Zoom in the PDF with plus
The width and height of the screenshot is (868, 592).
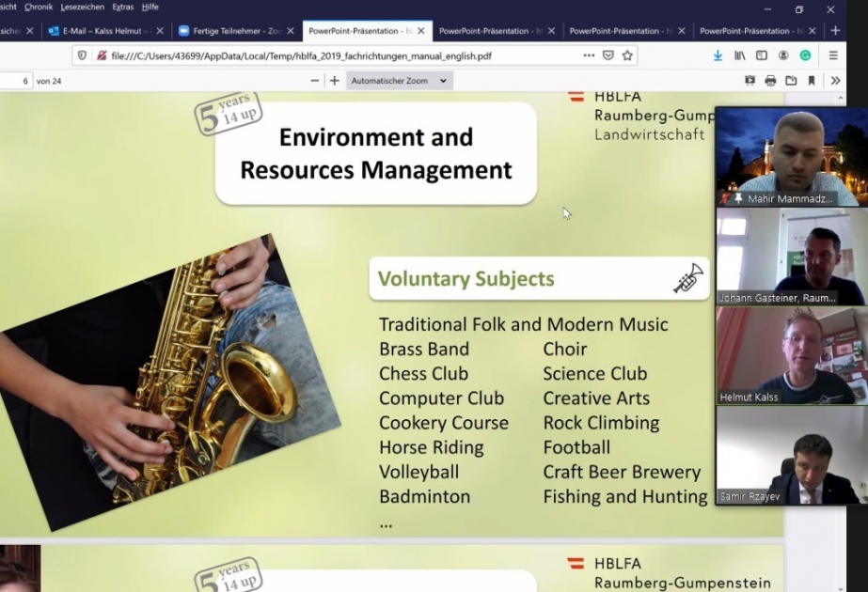click(335, 81)
